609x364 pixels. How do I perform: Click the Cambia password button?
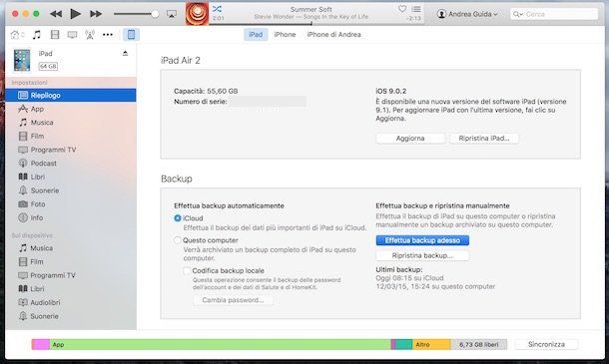pyautogui.click(x=233, y=300)
